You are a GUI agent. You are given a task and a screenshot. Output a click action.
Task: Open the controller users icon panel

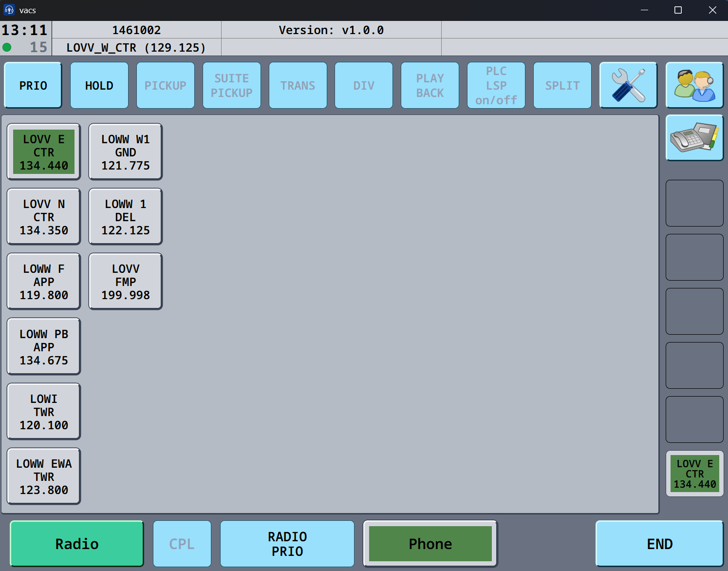point(694,85)
